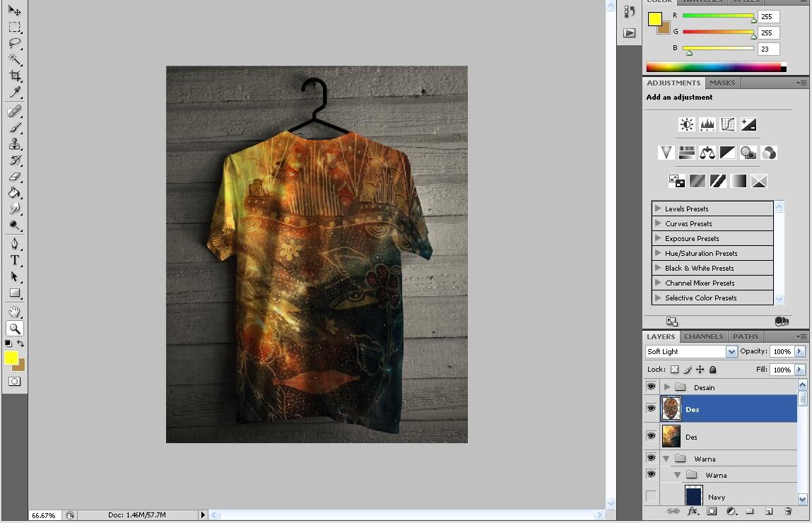812x523 pixels.
Task: Add a layer mask
Action: pos(712,511)
